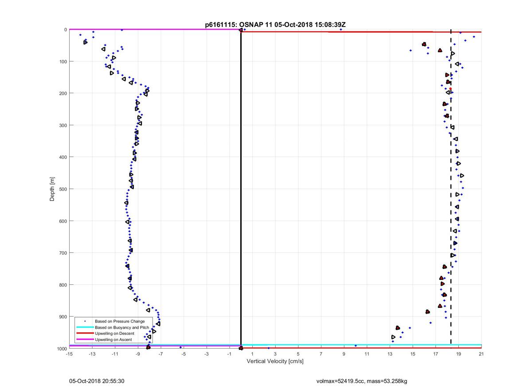Image resolution: width=532 pixels, height=392 pixels.
Task: Click the '-3' velocity tick label
Action: (x=207, y=354)
